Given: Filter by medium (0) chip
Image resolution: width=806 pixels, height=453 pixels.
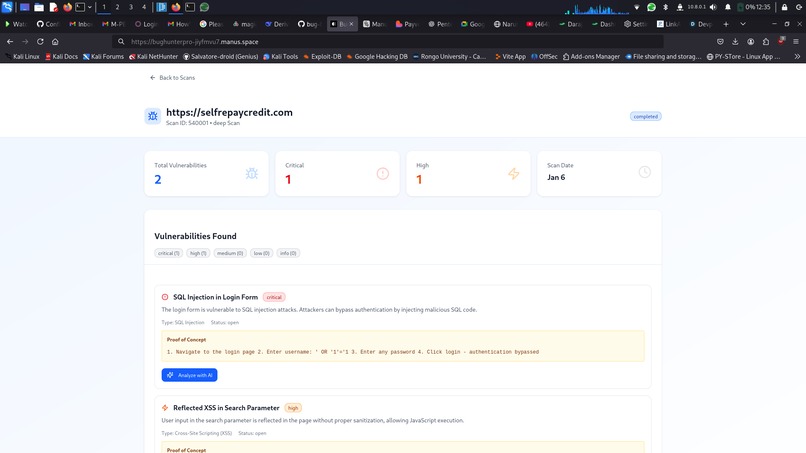Looking at the screenshot, I should pyautogui.click(x=230, y=253).
